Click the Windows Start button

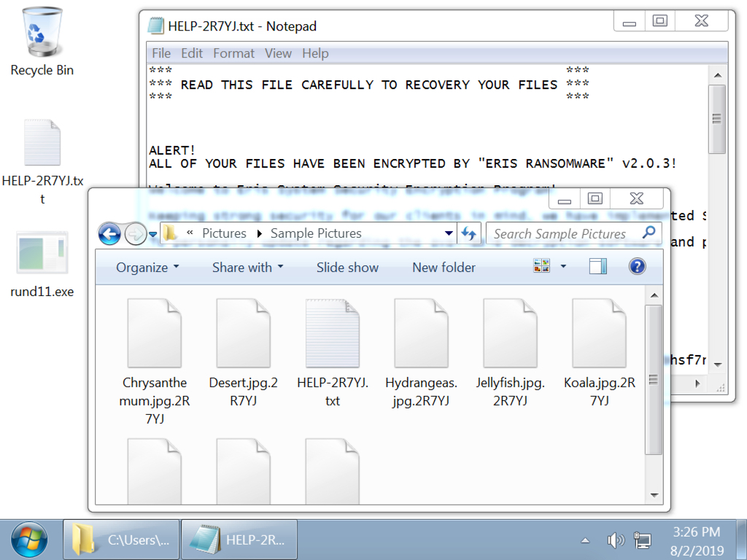(x=29, y=540)
